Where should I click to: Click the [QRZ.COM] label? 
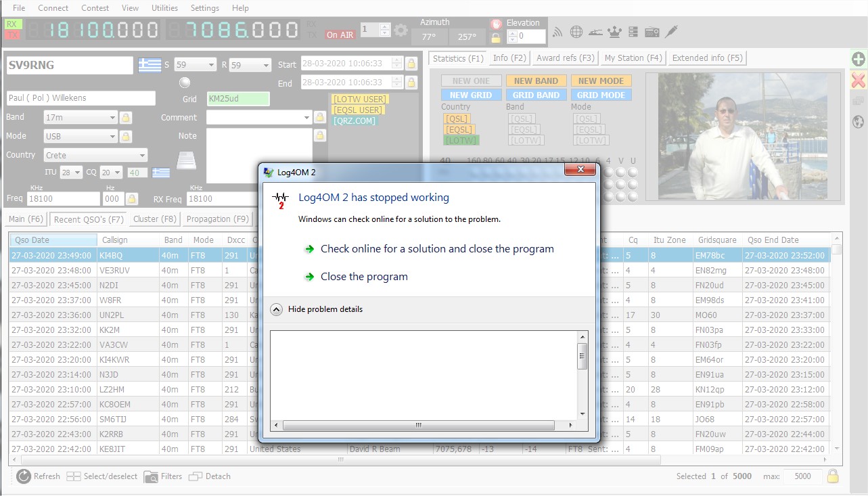[355, 121]
